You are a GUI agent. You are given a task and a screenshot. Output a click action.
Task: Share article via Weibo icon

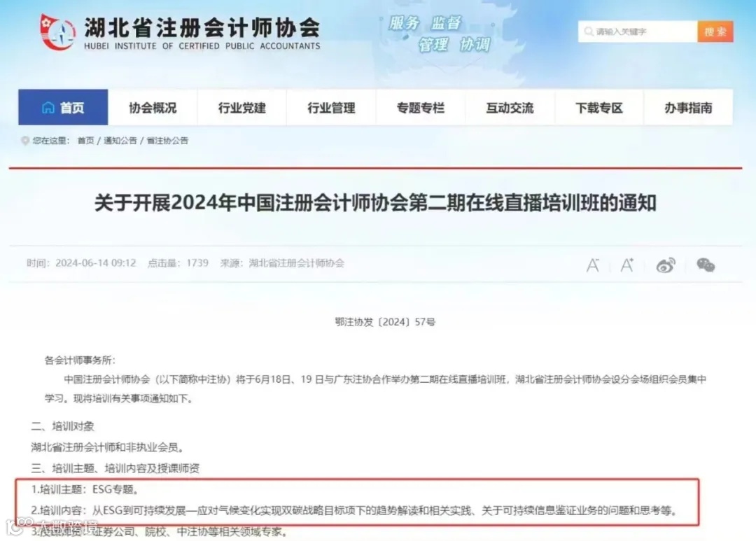tap(666, 265)
